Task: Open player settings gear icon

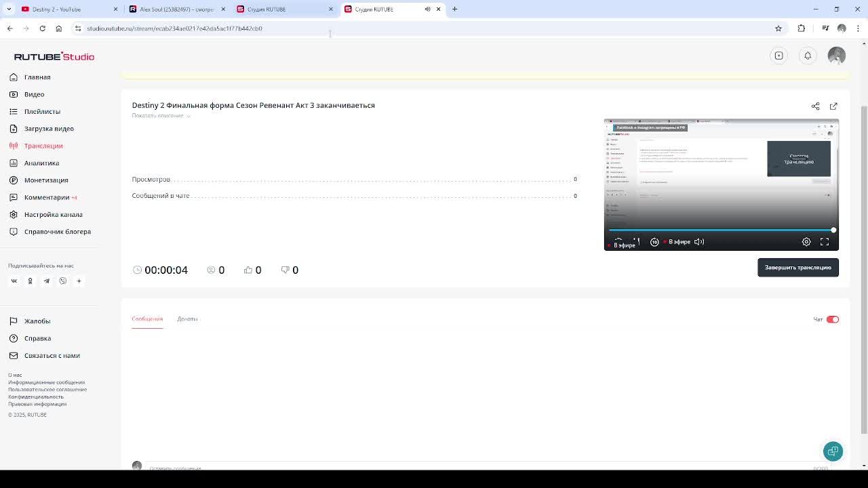Action: pyautogui.click(x=806, y=242)
